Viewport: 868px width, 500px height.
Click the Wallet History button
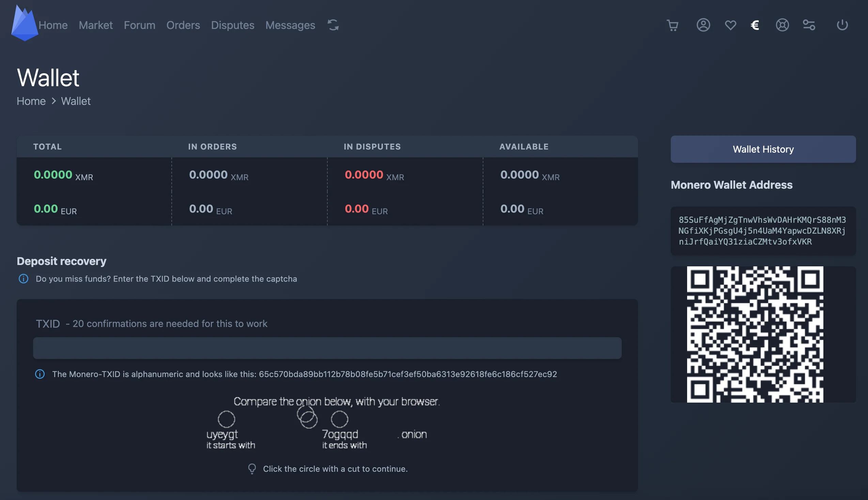coord(763,149)
